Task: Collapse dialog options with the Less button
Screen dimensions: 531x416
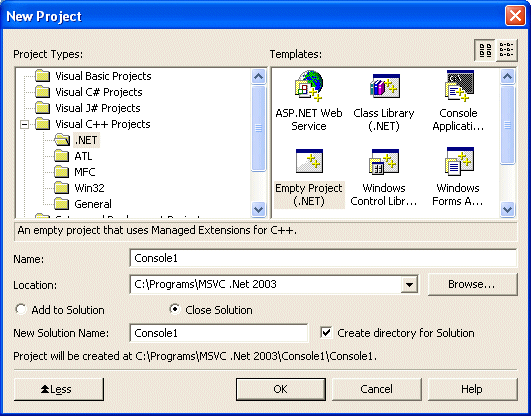Action: pos(59,389)
